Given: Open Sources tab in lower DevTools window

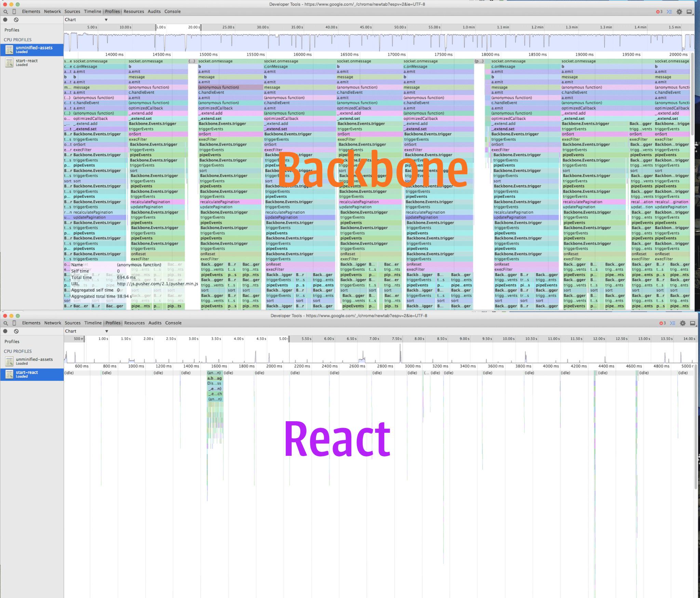Looking at the screenshot, I should 72,323.
